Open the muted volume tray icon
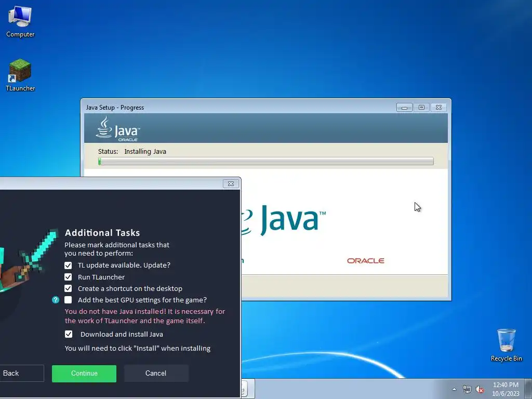Image resolution: width=532 pixels, height=399 pixels. coord(480,390)
